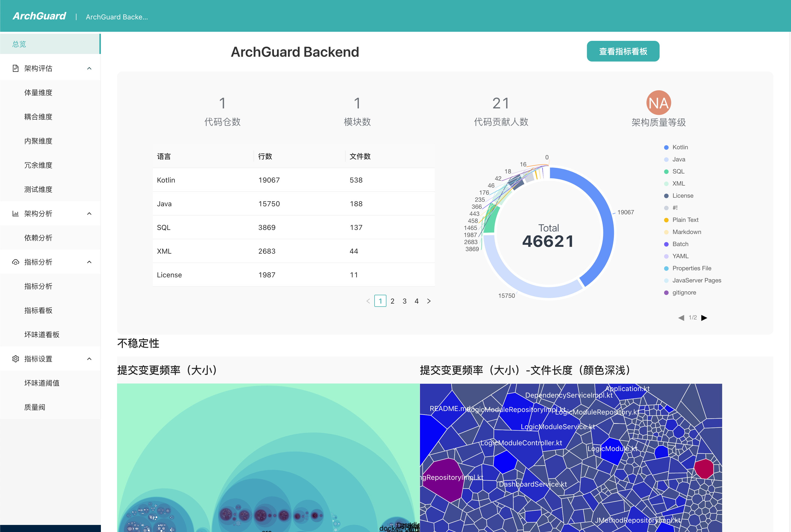Click the 指标分析 gauge icon
The width and height of the screenshot is (791, 532).
point(15,262)
